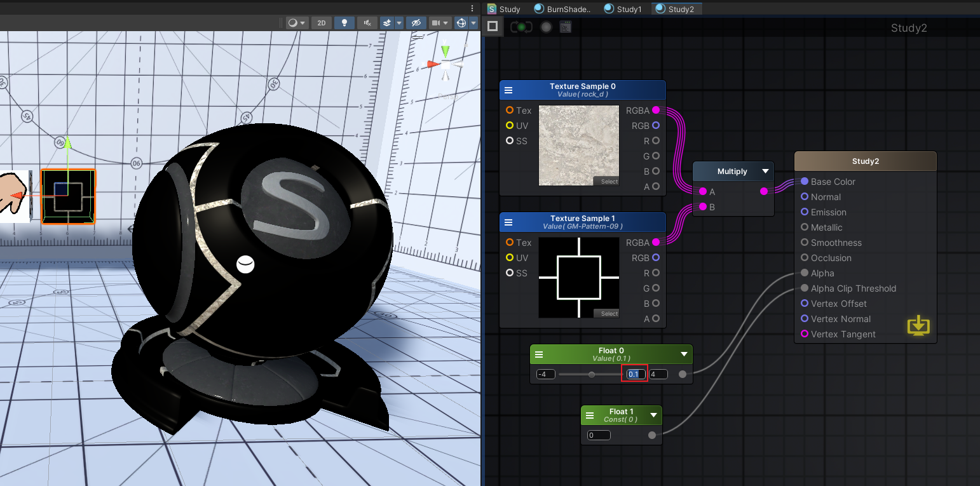Image resolution: width=980 pixels, height=486 pixels.
Task: Click Normal port on Study2 node
Action: click(805, 197)
